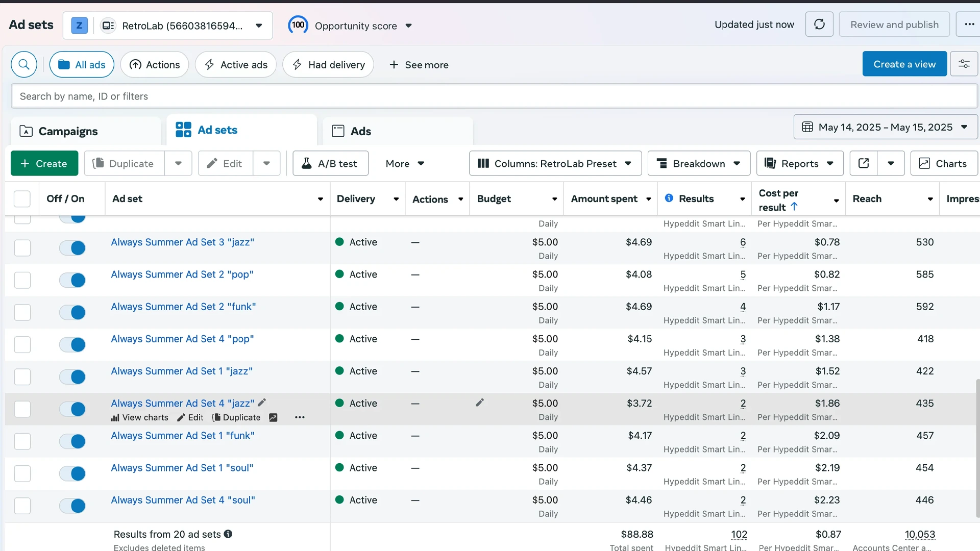Click the A/B test button
This screenshot has width=980, height=551.
[330, 163]
